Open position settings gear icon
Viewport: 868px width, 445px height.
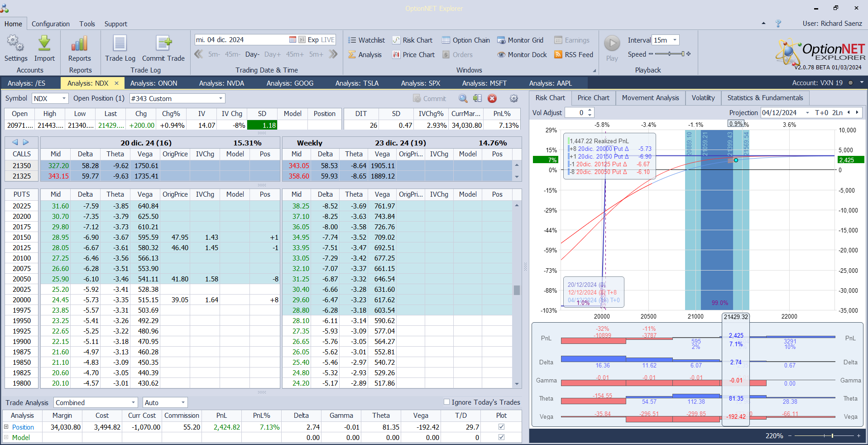[513, 98]
